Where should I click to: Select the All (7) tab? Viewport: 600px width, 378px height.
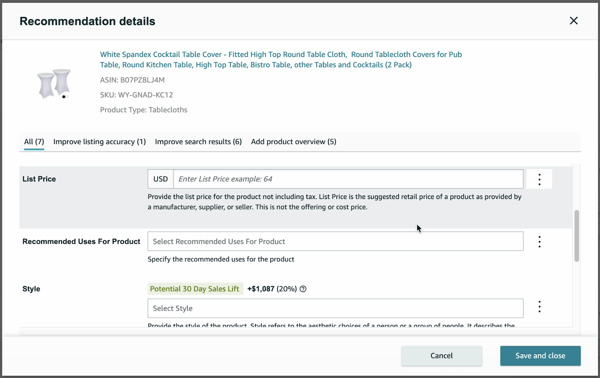click(34, 142)
